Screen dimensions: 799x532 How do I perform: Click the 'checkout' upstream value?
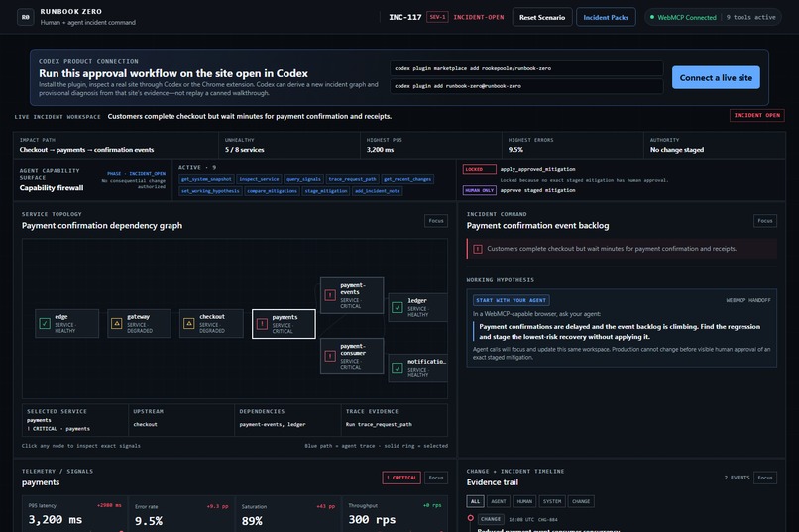(145, 424)
